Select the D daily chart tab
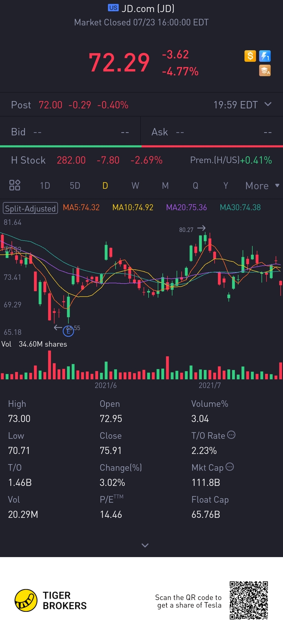 tap(105, 186)
